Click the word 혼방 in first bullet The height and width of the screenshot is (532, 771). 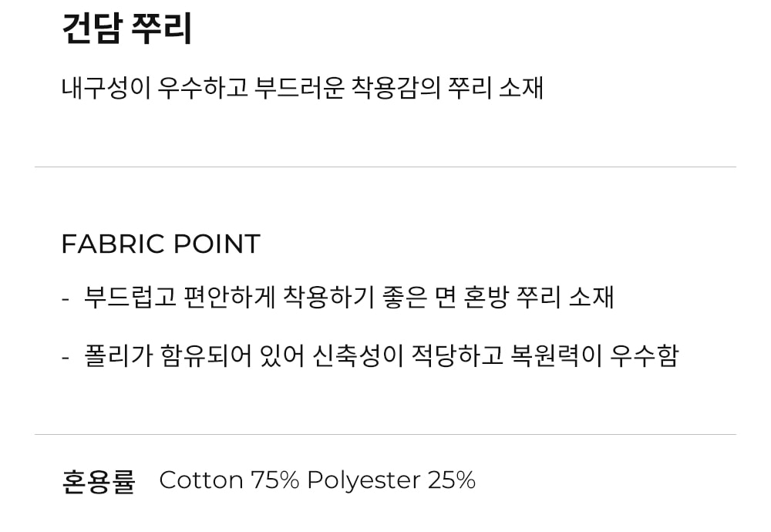click(x=487, y=297)
